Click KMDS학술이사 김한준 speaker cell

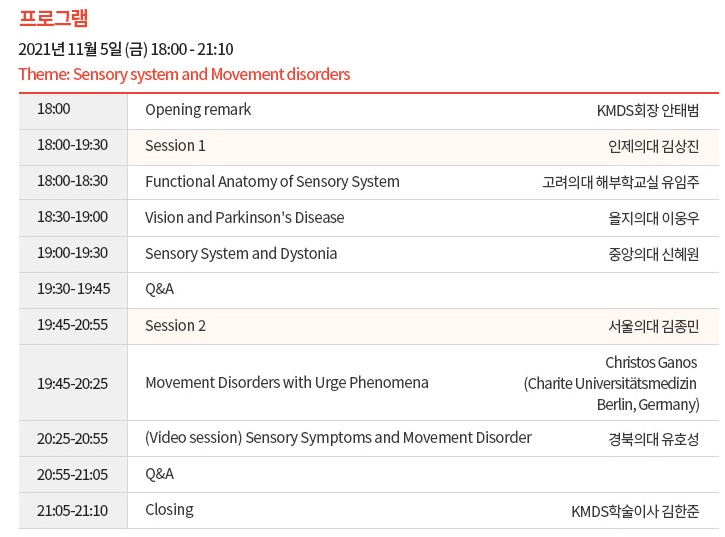pyautogui.click(x=635, y=511)
